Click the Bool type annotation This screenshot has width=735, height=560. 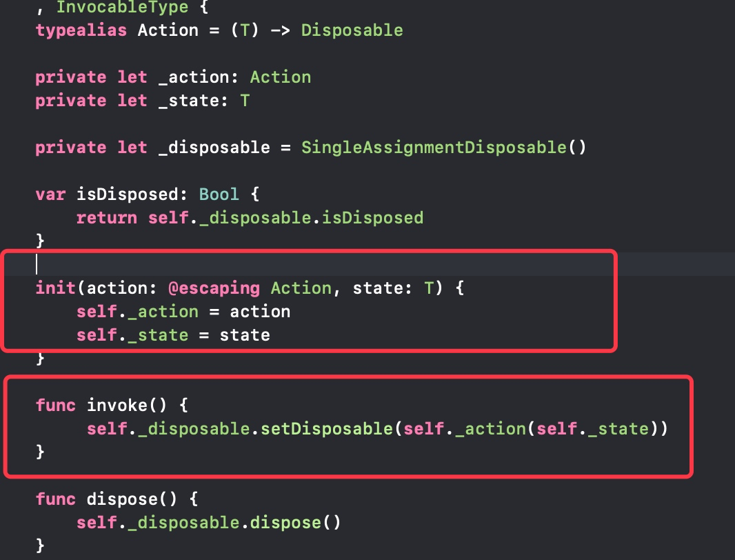219,194
